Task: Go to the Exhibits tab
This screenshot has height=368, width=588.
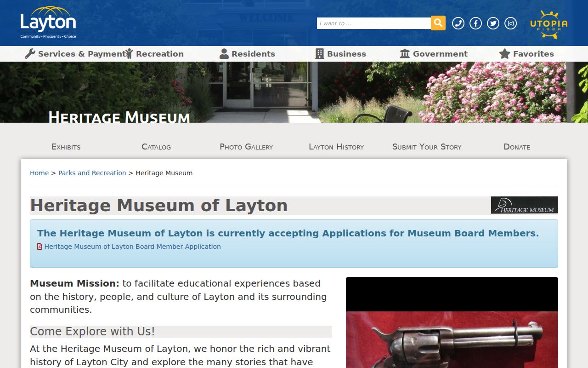Action: coord(66,147)
